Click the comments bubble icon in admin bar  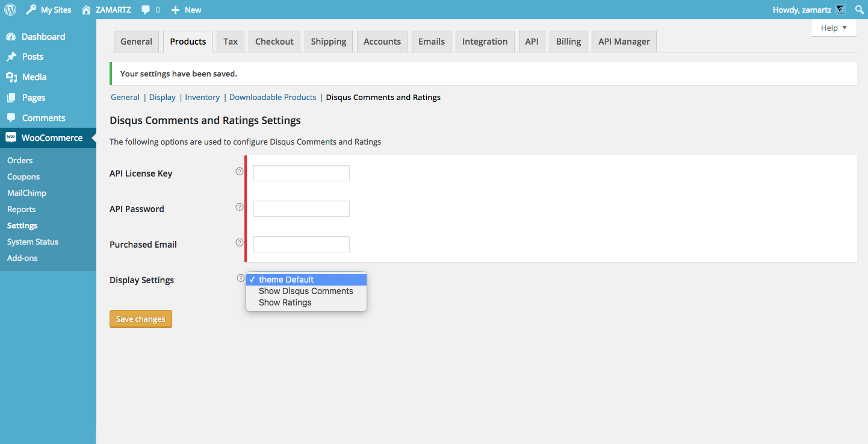tap(146, 10)
